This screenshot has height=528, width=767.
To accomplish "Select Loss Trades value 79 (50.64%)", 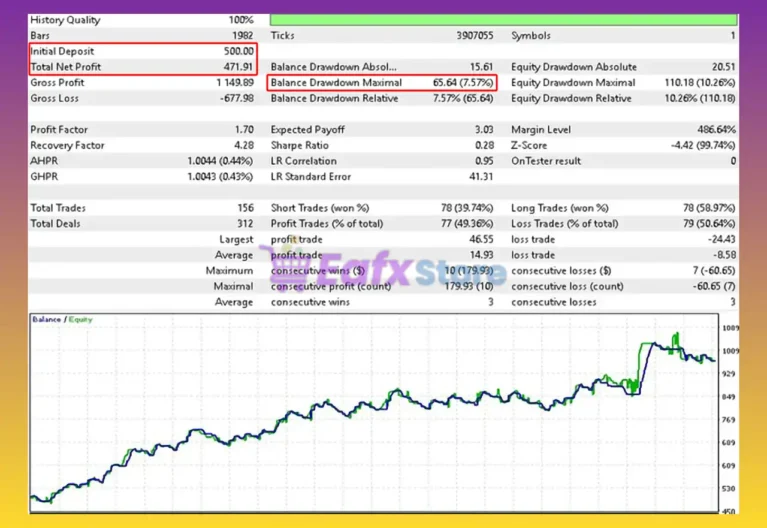I will [709, 224].
